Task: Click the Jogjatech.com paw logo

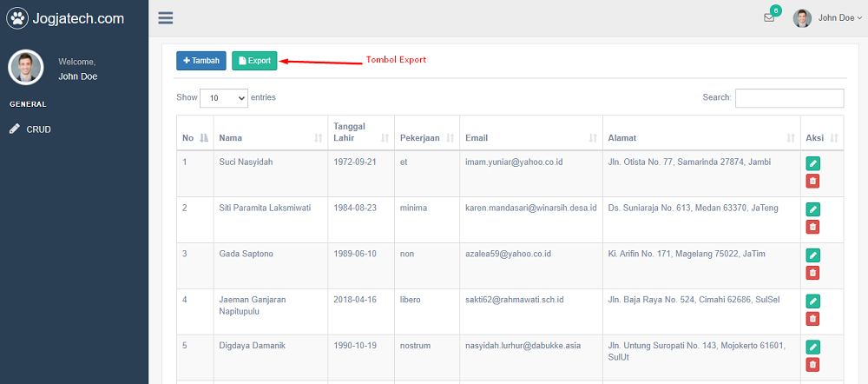Action: [x=17, y=17]
